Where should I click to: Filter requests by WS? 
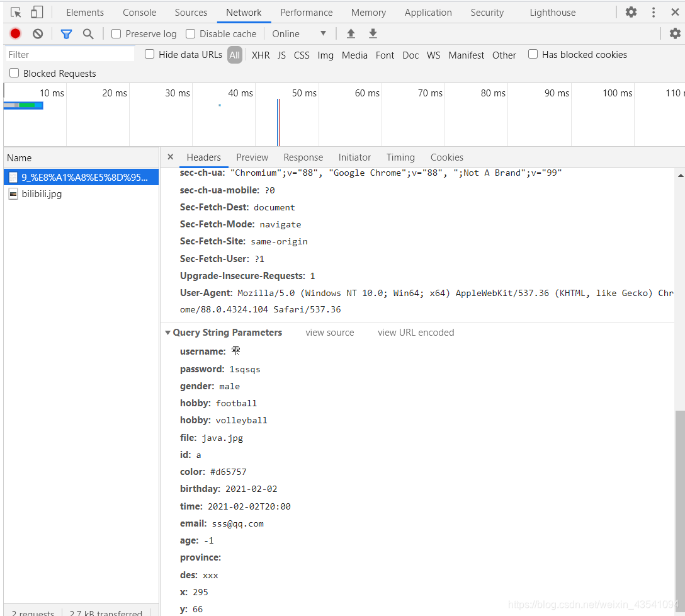pyautogui.click(x=433, y=55)
